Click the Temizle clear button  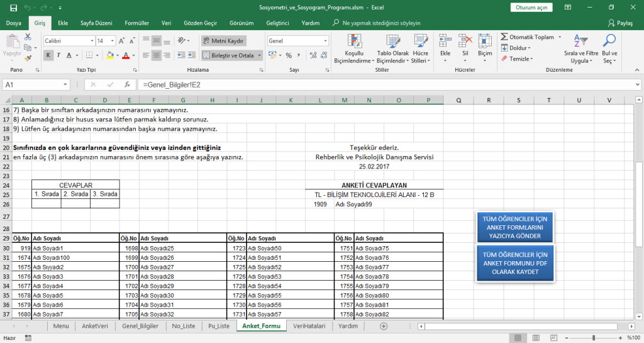pyautogui.click(x=517, y=59)
